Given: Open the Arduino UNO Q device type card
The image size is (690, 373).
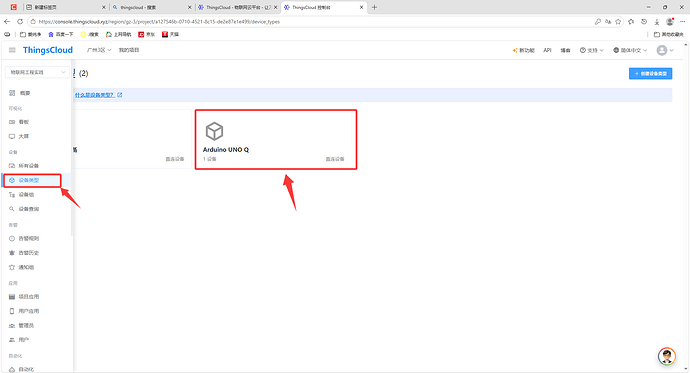Looking at the screenshot, I should (276, 139).
